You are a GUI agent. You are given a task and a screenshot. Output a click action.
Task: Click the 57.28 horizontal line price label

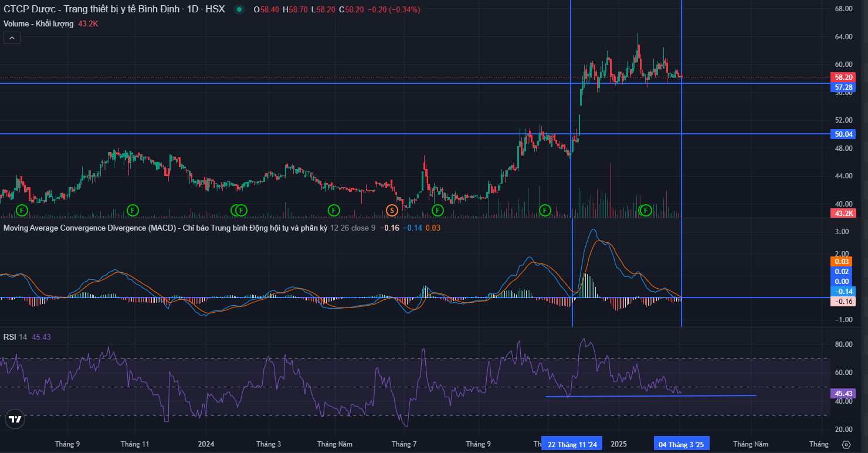[x=844, y=87]
